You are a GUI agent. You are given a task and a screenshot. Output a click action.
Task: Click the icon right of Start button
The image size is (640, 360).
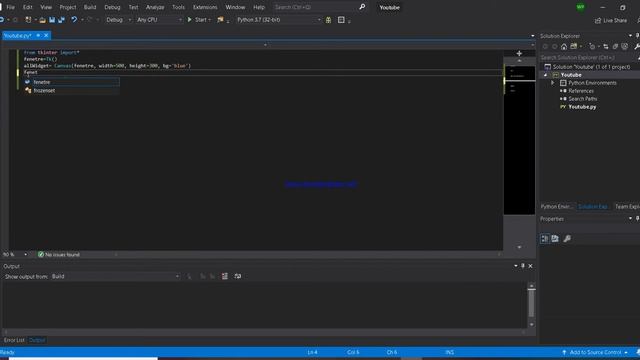pos(220,20)
